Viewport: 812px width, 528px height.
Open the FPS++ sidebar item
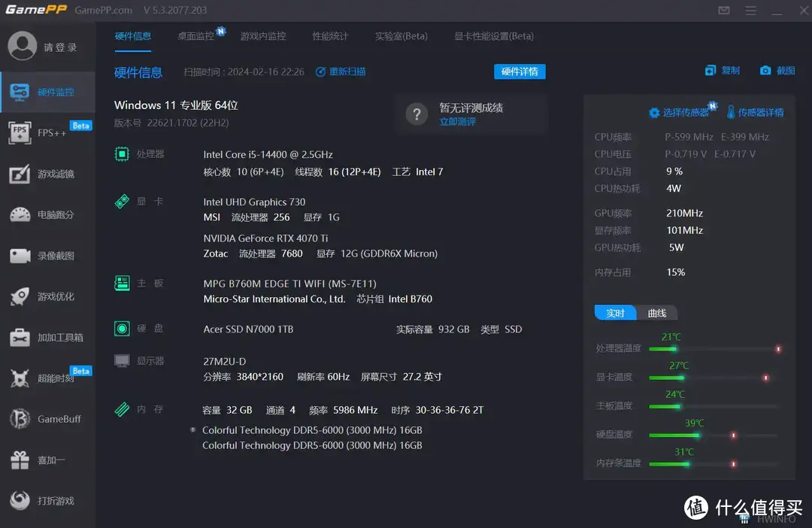click(47, 133)
